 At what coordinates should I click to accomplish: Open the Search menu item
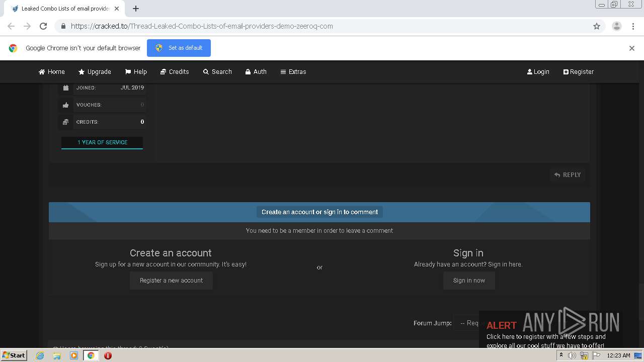217,71
